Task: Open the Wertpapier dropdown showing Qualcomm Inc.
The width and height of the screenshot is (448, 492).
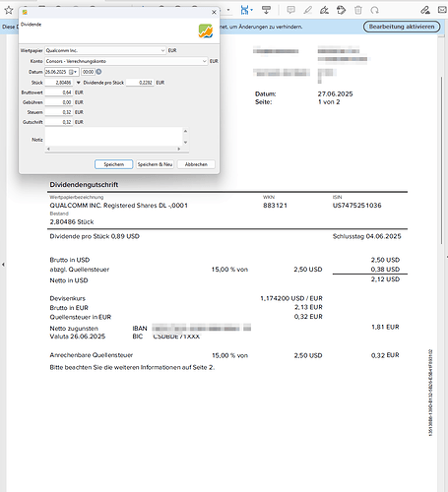Action: pos(105,50)
